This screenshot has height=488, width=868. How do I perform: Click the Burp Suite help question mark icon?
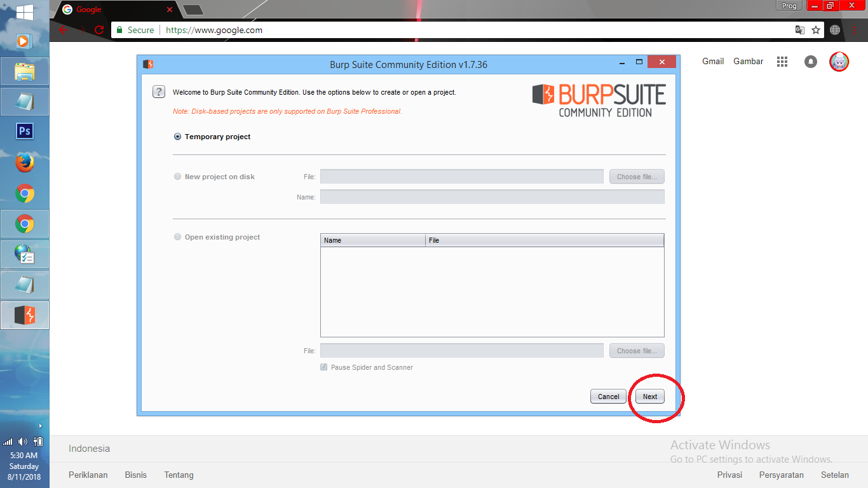tap(158, 91)
